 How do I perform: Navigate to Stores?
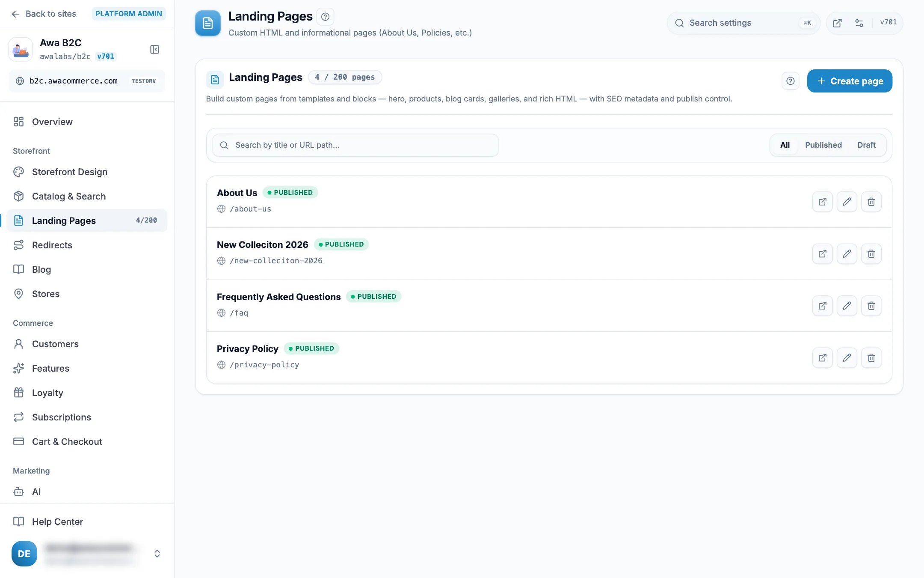[87, 294]
